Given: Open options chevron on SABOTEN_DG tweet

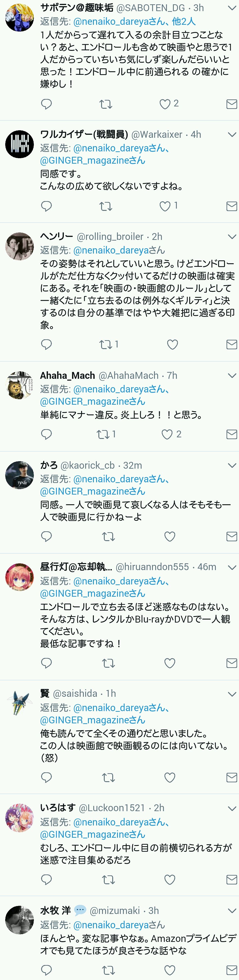Looking at the screenshot, I should [x=232, y=8].
